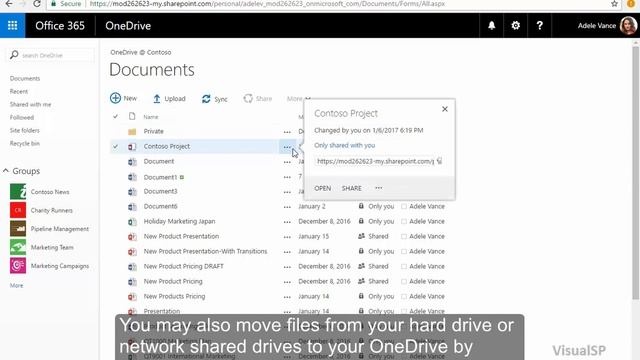The image size is (640, 360).
Task: Toggle New Products Pricing Adele Vance checkbox
Action: 404,297
